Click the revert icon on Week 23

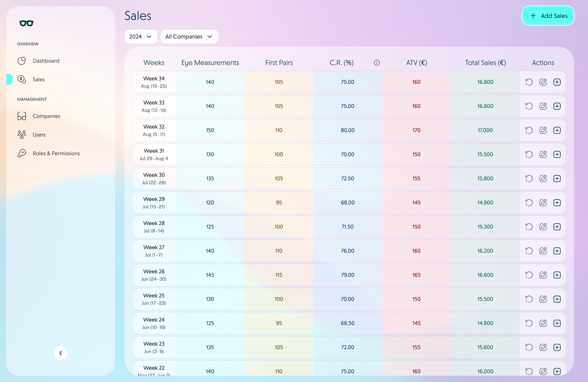coord(529,347)
